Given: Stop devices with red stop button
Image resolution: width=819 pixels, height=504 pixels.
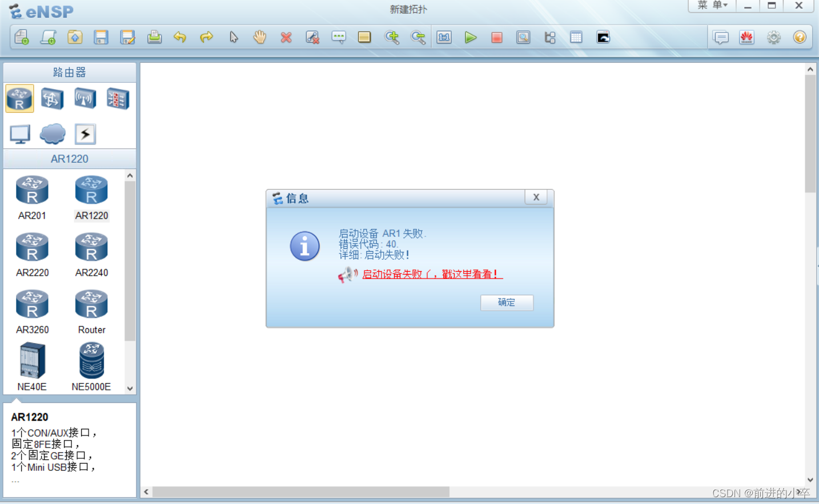Looking at the screenshot, I should click(x=497, y=38).
